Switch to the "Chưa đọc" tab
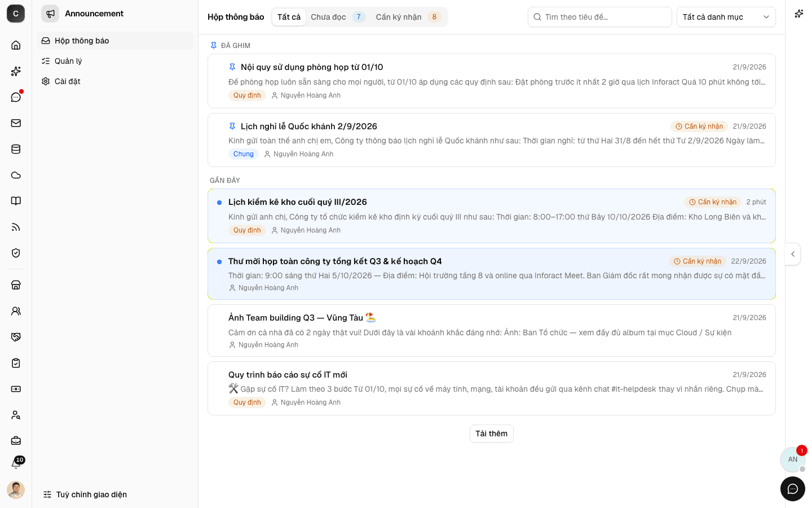The width and height of the screenshot is (812, 508). (x=338, y=17)
